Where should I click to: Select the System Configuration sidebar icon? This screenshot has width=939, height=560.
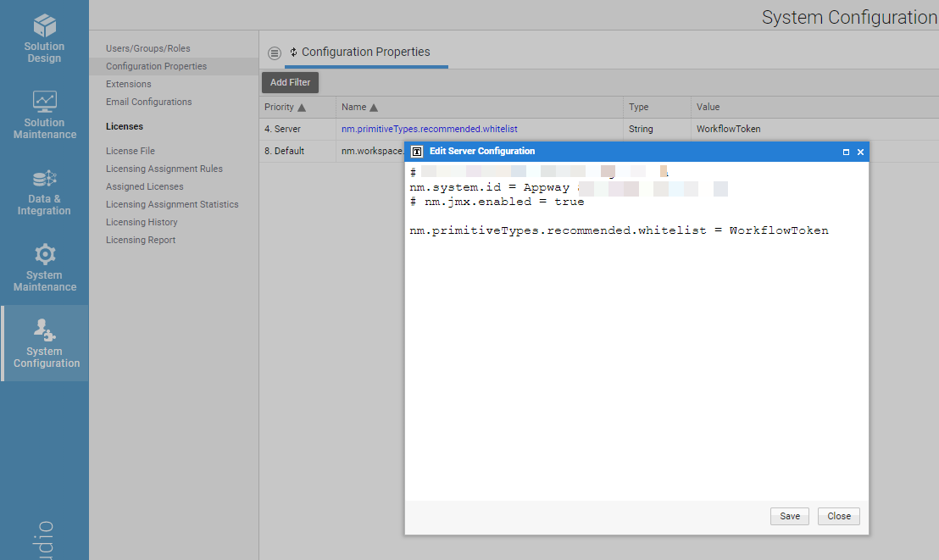[44, 330]
